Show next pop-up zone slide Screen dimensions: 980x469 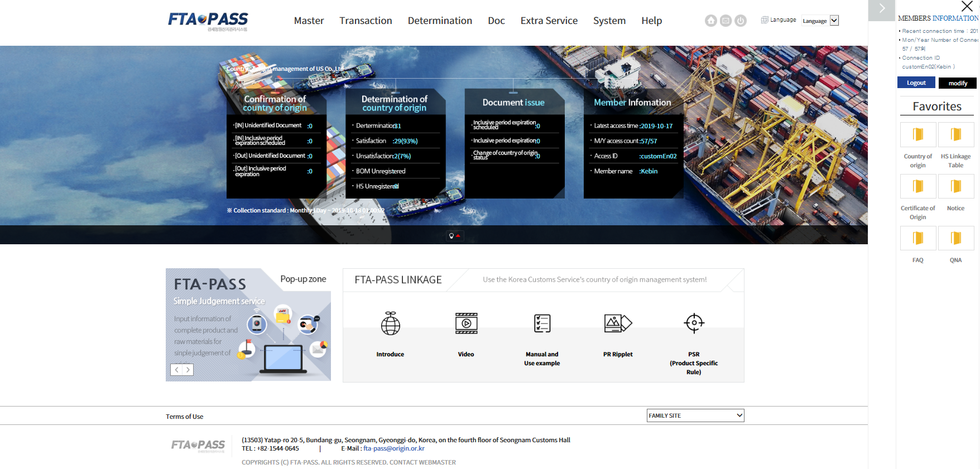click(x=188, y=370)
